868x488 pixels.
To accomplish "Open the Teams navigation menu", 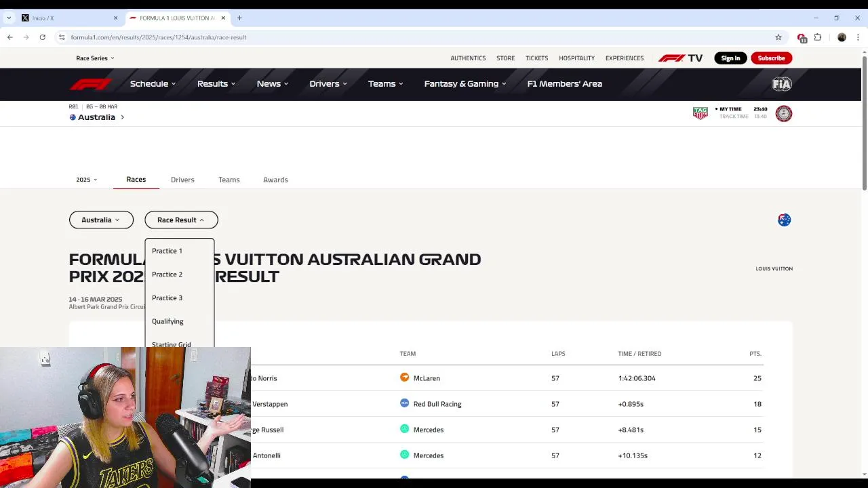I will [386, 84].
